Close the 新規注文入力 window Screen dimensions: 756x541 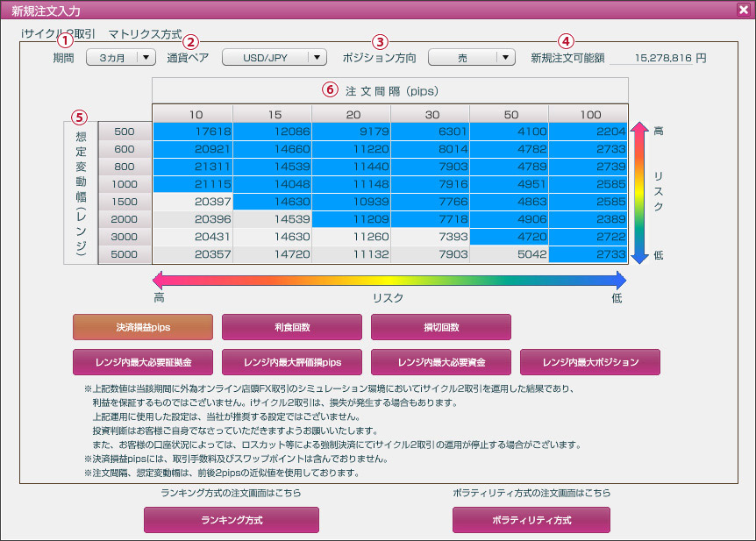coord(744,10)
